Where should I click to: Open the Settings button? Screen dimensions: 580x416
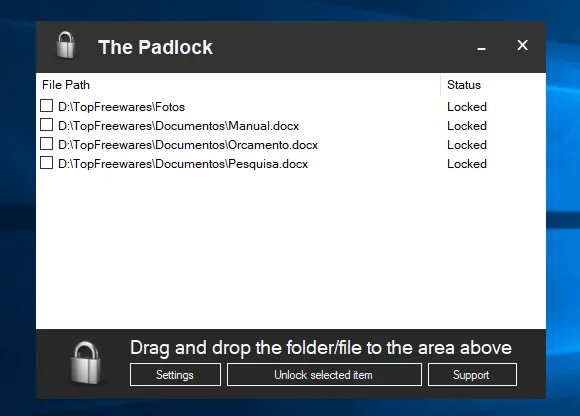(175, 375)
